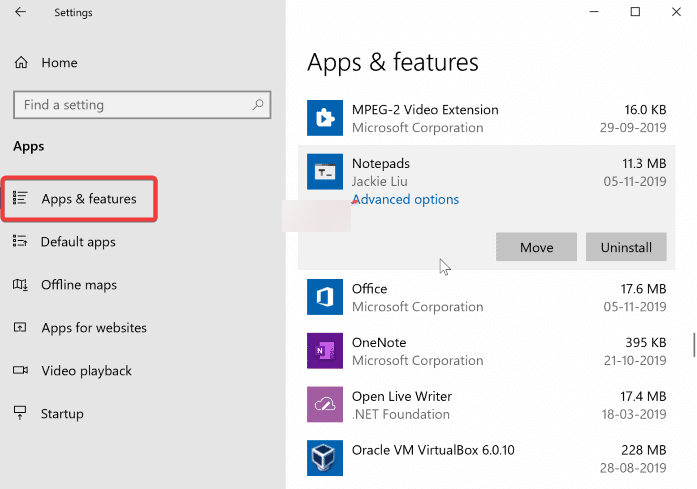This screenshot has width=697, height=489.
Task: Open the Home settings page
Action: pos(59,63)
